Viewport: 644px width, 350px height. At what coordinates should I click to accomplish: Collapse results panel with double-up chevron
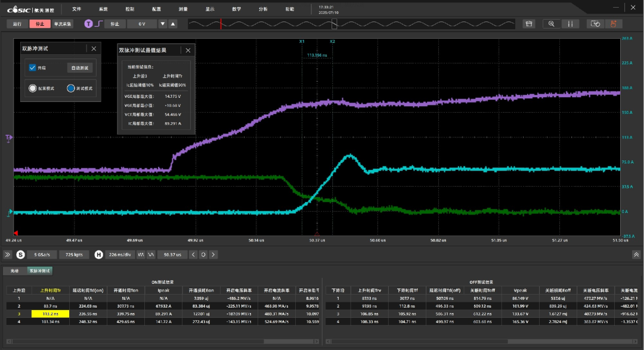click(x=636, y=255)
